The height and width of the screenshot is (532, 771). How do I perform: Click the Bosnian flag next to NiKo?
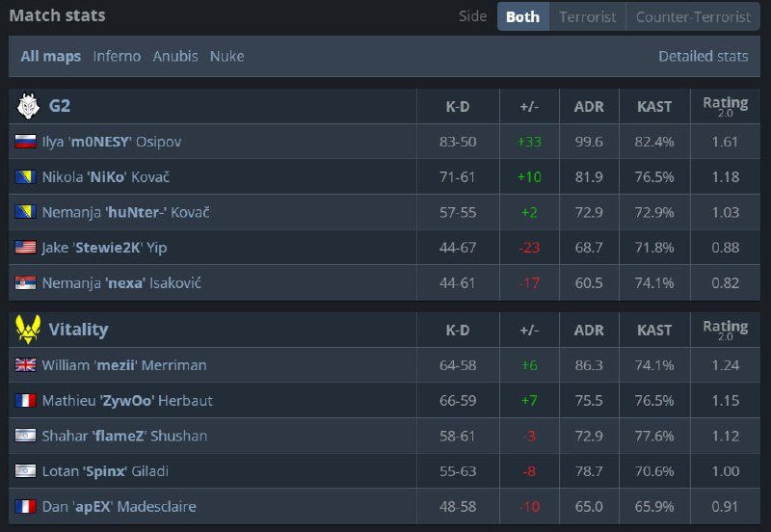26,177
